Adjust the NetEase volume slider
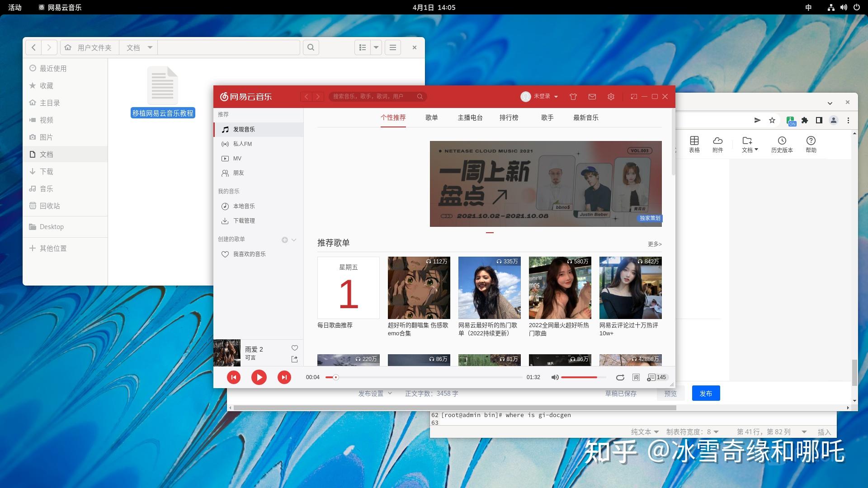868x488 pixels. 584,377
